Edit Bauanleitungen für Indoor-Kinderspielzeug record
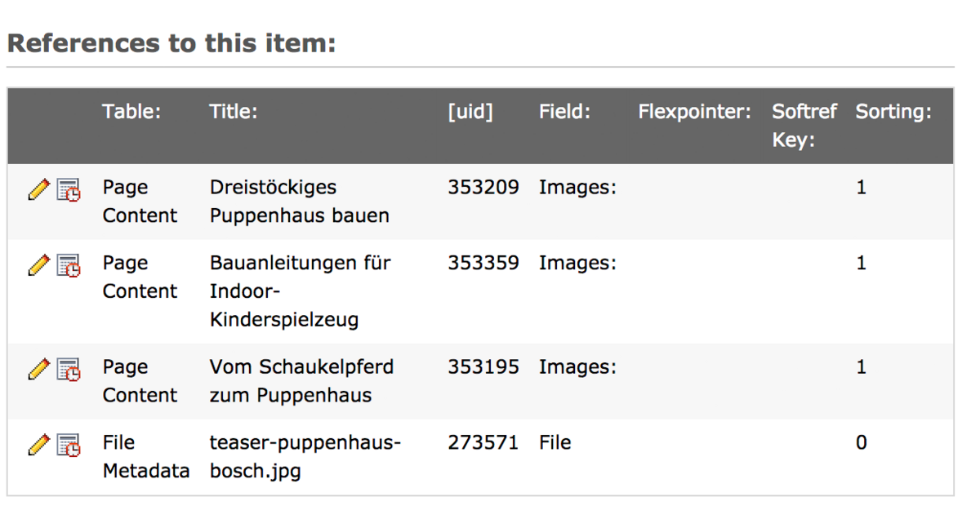Screen dimensions: 980x528 coord(38,266)
